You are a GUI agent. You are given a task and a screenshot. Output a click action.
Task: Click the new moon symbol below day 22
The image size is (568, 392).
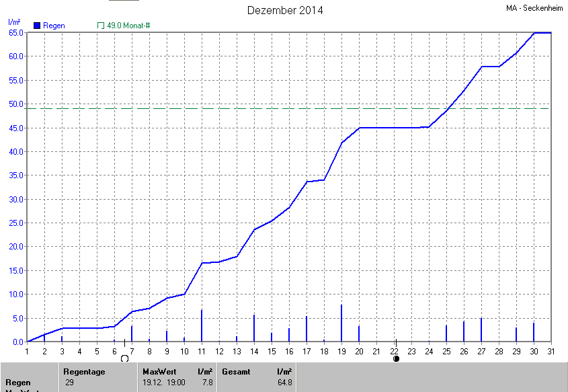pyautogui.click(x=396, y=358)
